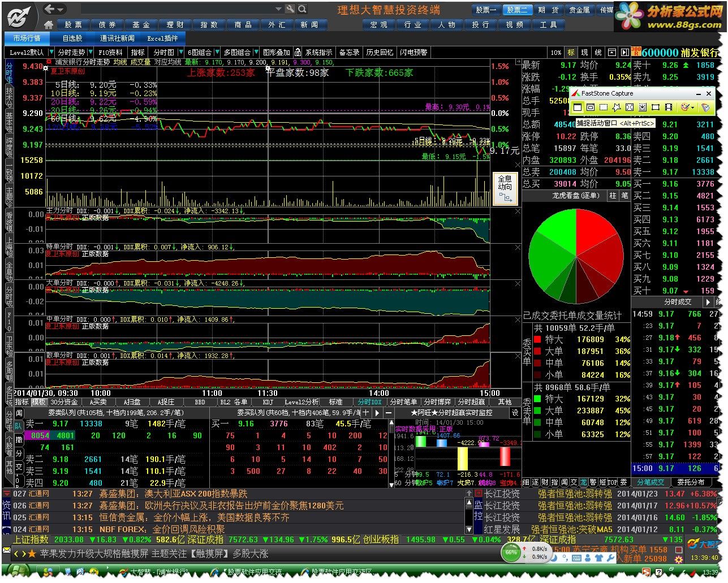Viewport: 728px width, 583px height.
Task: Close the 散单分时 DDX sub-chart
Action: (x=517, y=356)
